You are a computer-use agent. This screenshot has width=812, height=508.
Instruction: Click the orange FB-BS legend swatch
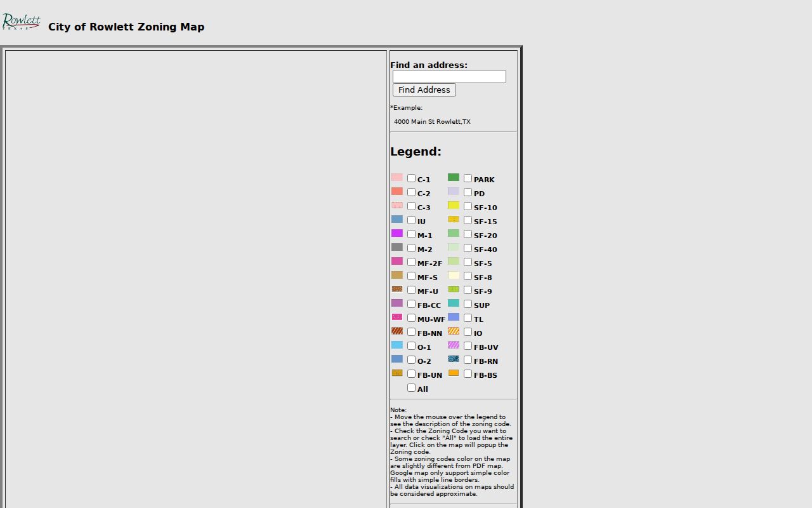pos(454,373)
